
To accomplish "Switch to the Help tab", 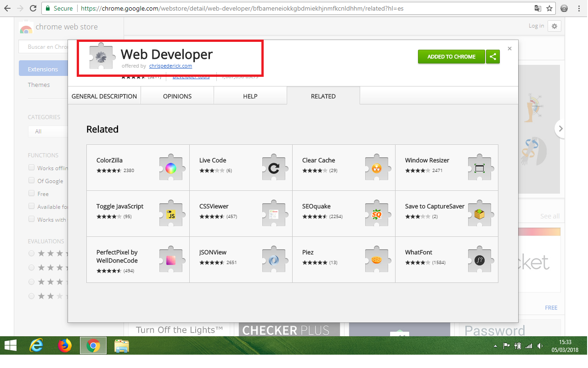I will (x=250, y=96).
